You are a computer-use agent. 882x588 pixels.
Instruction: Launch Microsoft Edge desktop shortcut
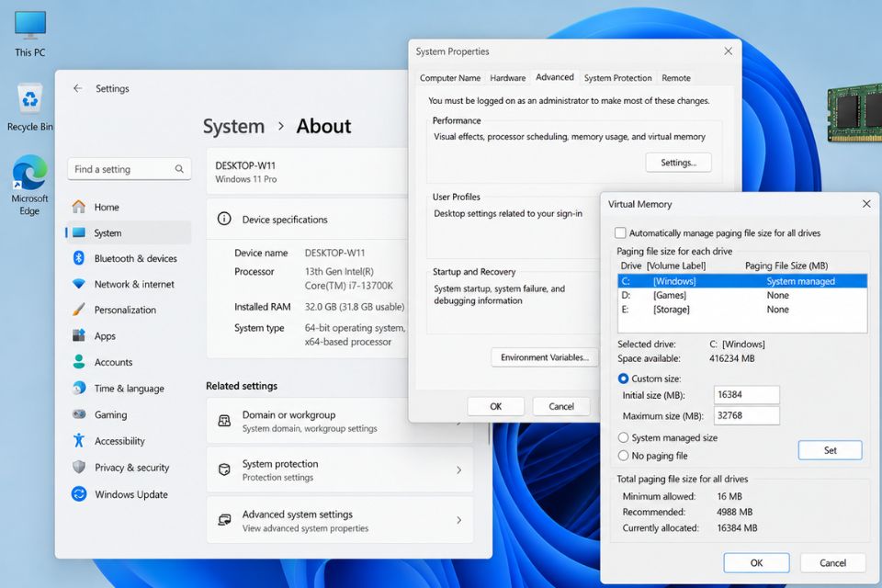point(29,186)
